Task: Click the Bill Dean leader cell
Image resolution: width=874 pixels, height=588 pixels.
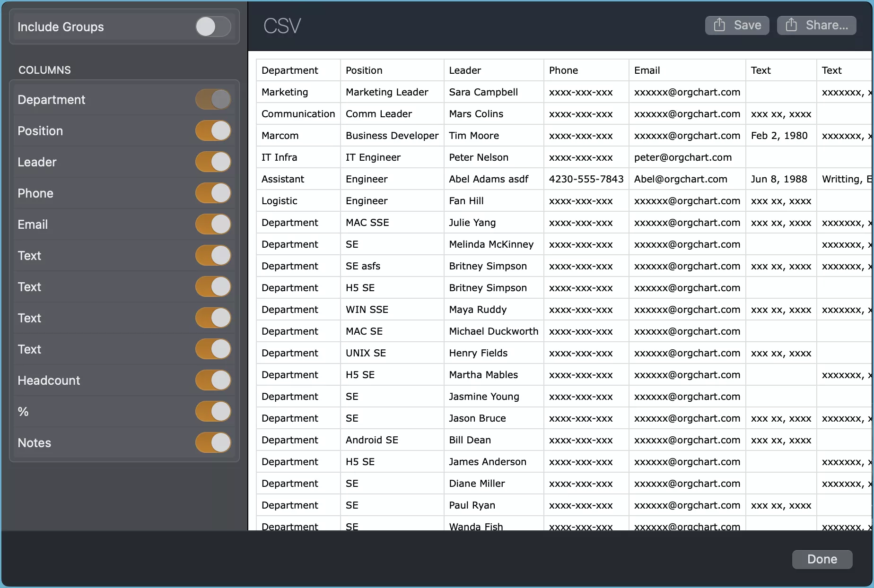Action: pyautogui.click(x=494, y=440)
